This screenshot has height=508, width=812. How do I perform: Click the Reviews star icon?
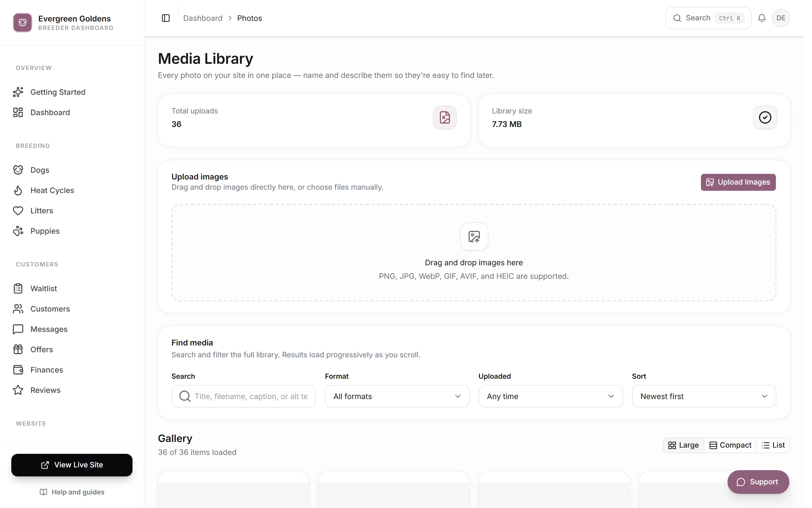tap(18, 390)
